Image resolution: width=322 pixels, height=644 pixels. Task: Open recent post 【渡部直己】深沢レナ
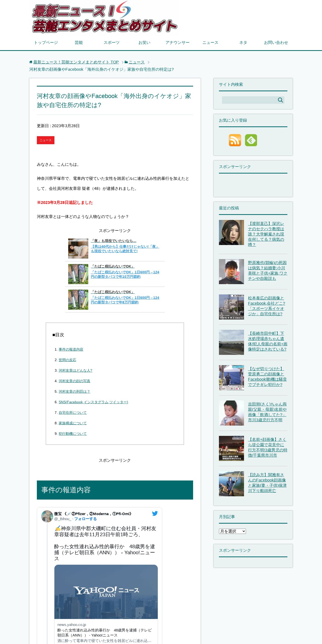click(266, 234)
